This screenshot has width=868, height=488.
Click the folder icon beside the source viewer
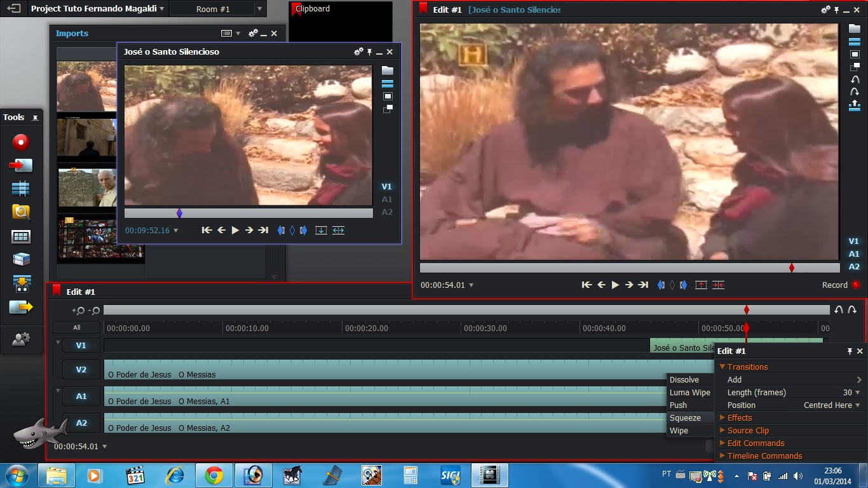click(x=387, y=71)
